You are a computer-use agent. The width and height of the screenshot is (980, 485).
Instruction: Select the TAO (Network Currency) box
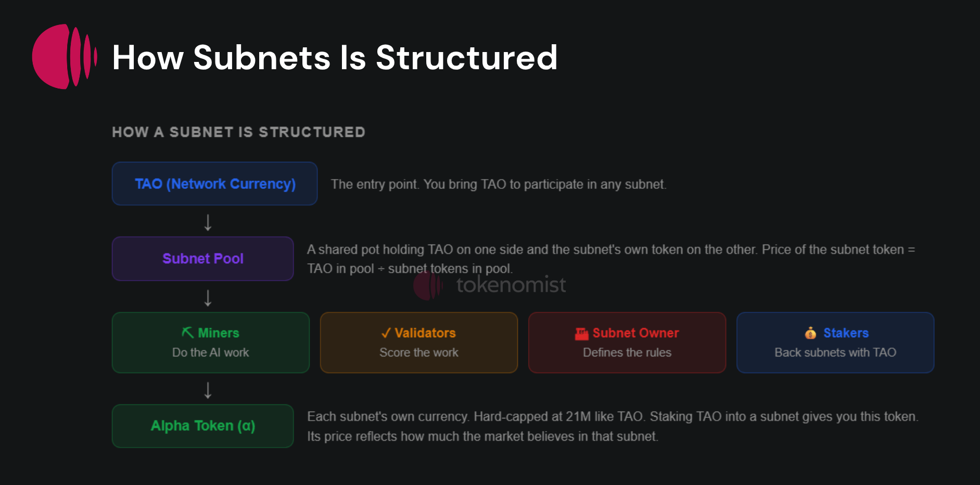(x=214, y=184)
